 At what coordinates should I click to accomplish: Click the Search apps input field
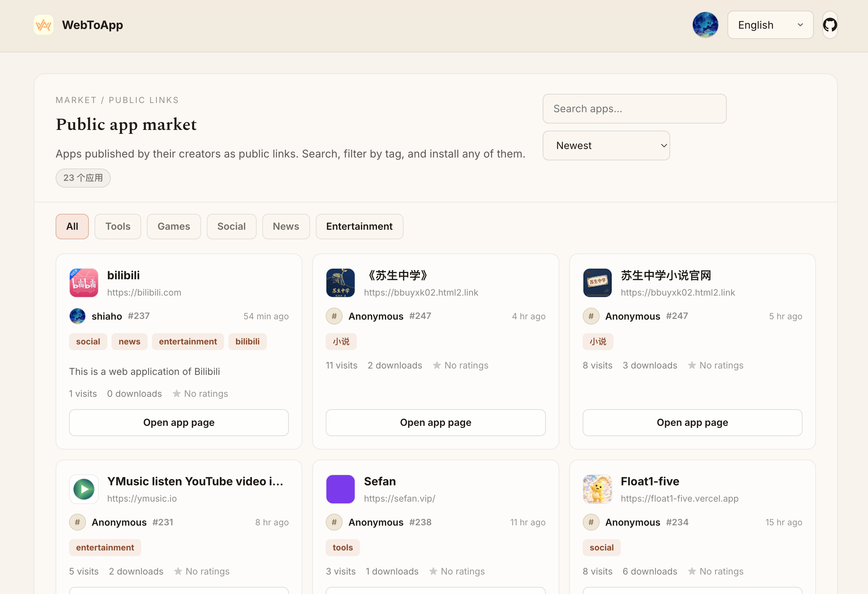pos(634,109)
